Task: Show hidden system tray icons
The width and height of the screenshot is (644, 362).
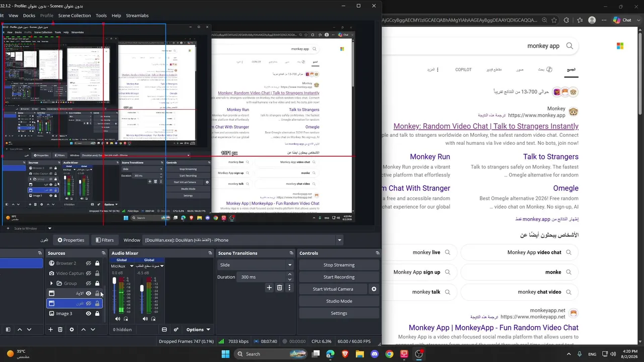Action: pyautogui.click(x=569, y=354)
